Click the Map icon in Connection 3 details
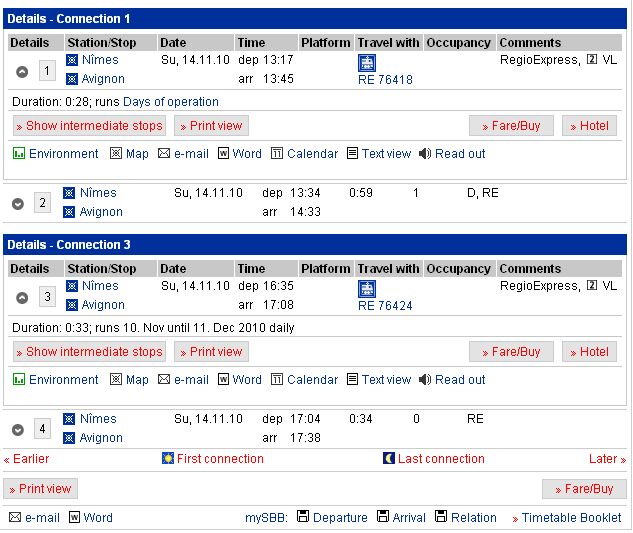The width and height of the screenshot is (633, 533). [x=116, y=380]
